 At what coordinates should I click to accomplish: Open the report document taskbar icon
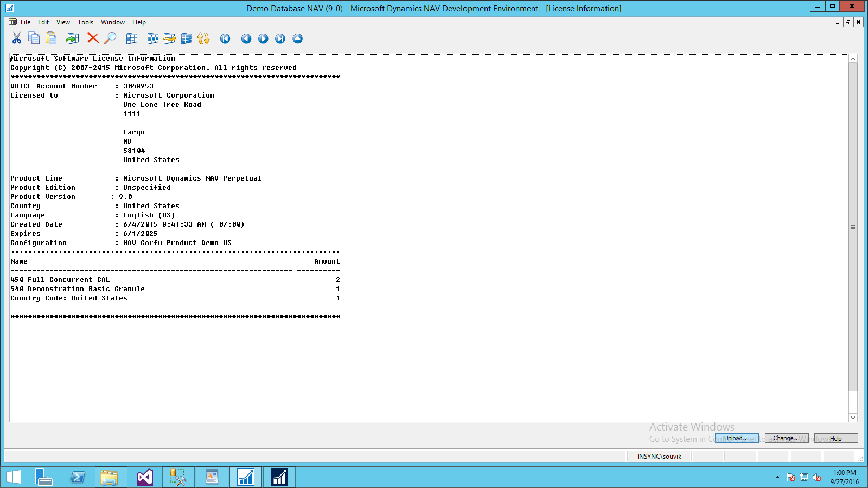pyautogui.click(x=212, y=477)
